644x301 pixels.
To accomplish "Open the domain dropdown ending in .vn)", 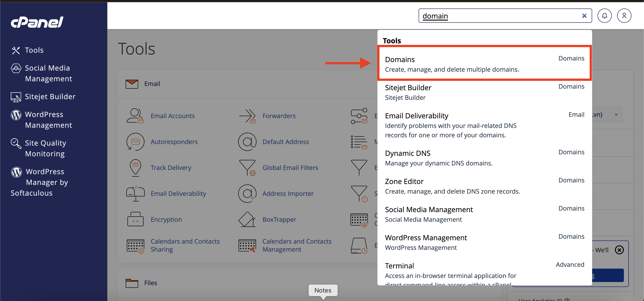I will coord(607,115).
